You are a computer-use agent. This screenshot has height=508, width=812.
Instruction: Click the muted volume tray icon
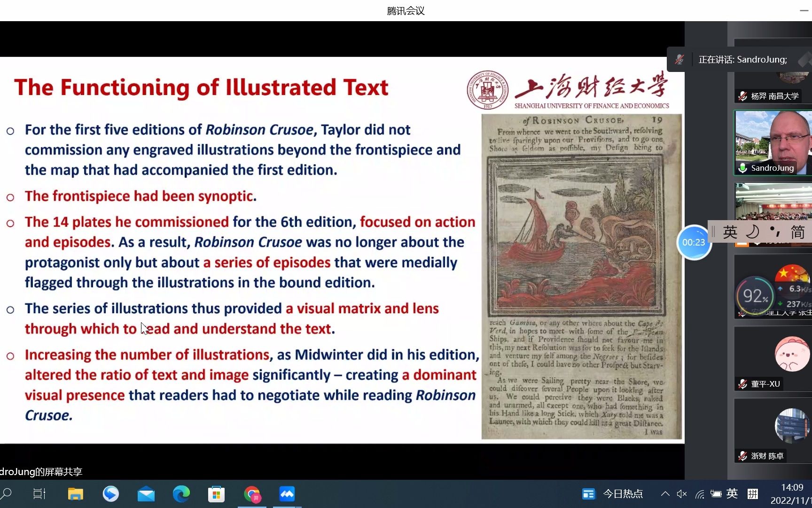pos(682,494)
